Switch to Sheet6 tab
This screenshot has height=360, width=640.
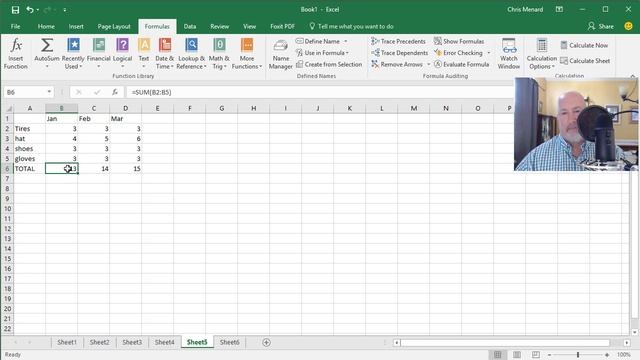pos(230,342)
